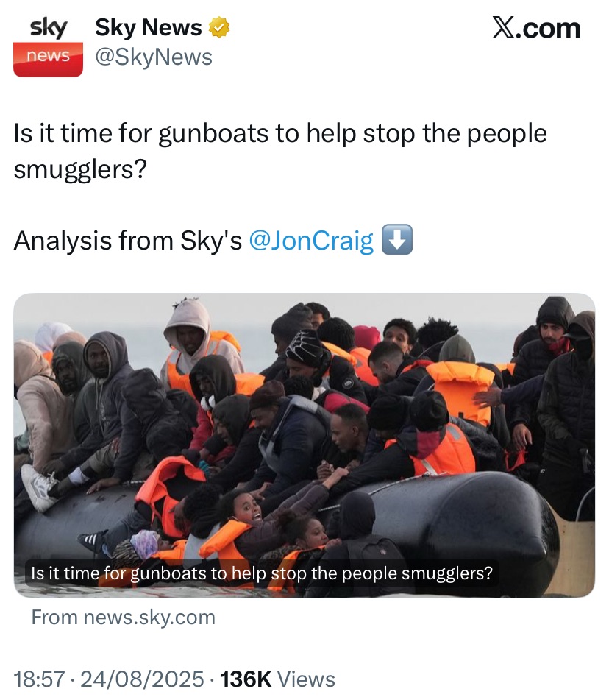
Task: Click the 'sky' wordmark in avatar
Action: (x=49, y=28)
